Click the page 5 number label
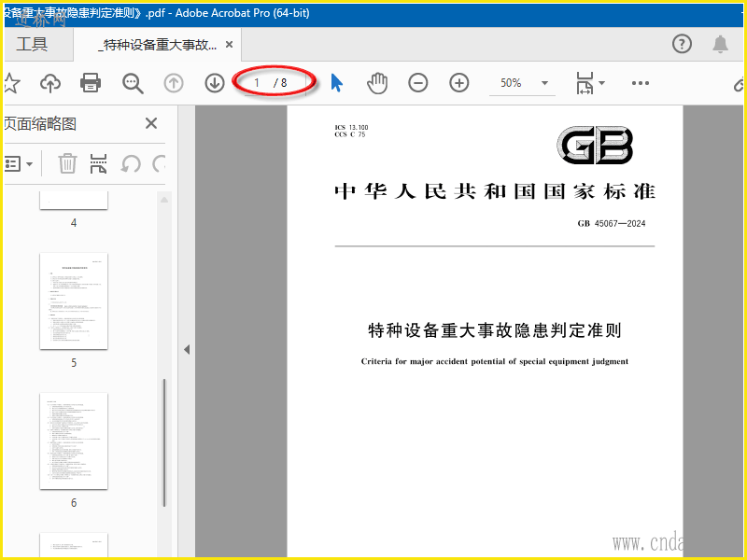 coord(74,363)
